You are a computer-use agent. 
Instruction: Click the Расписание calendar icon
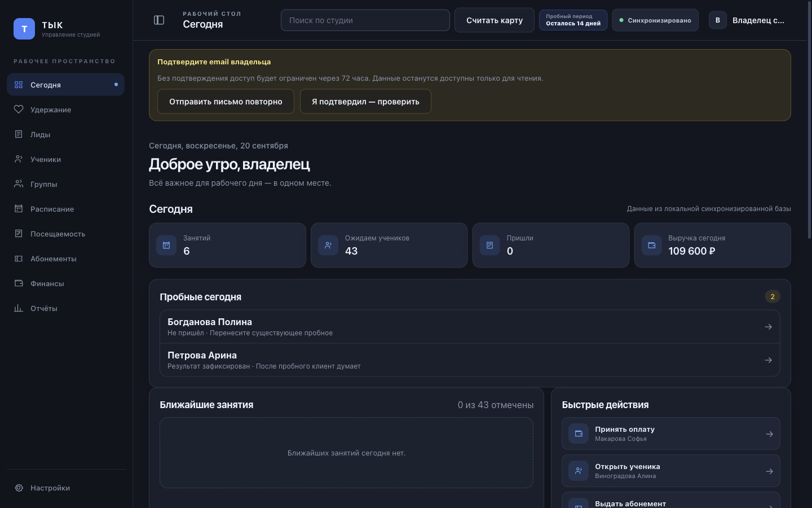pos(19,209)
